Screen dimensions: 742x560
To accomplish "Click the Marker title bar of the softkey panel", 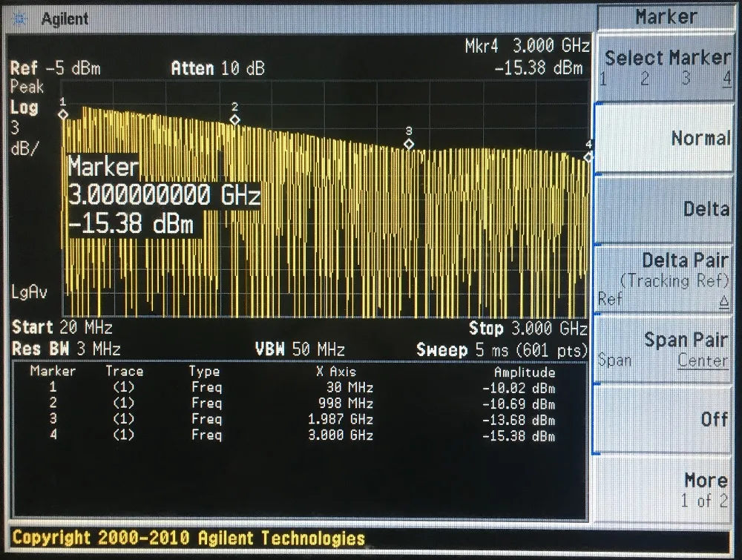I will coord(666,16).
